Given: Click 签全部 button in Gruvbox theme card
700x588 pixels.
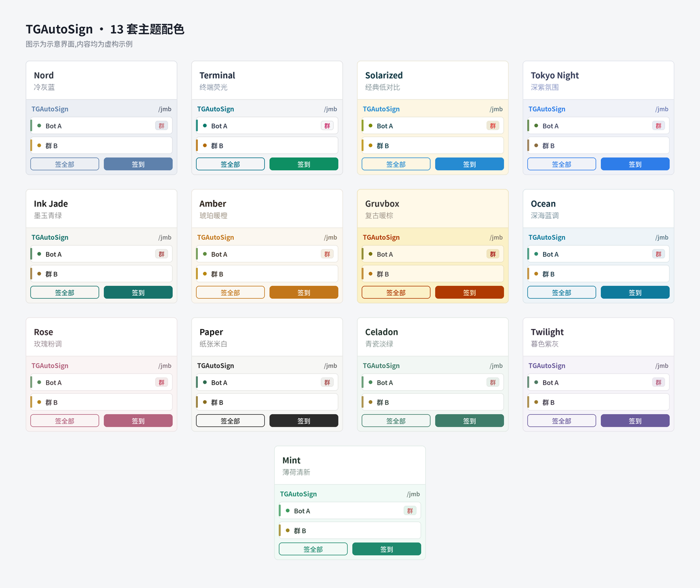Looking at the screenshot, I should (x=396, y=292).
